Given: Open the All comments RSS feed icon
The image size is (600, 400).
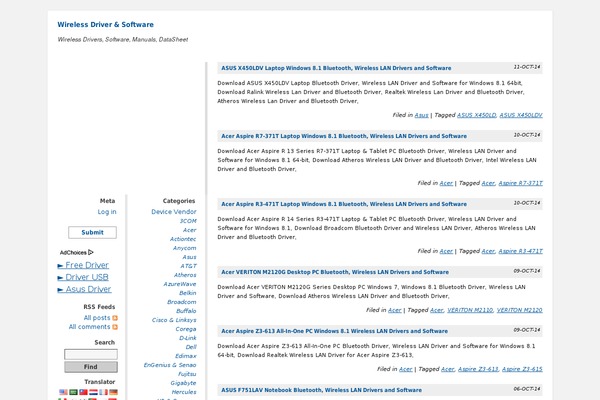Looking at the screenshot, I should [x=115, y=327].
